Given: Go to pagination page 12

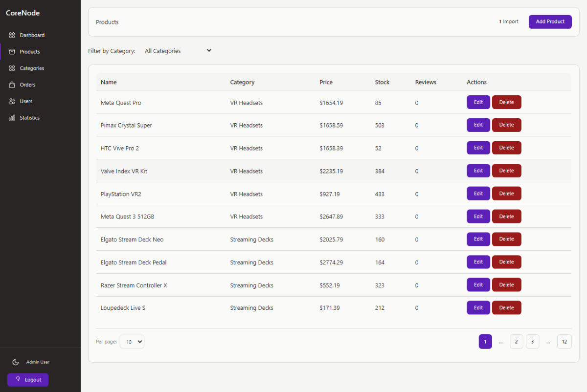Looking at the screenshot, I should pos(564,342).
